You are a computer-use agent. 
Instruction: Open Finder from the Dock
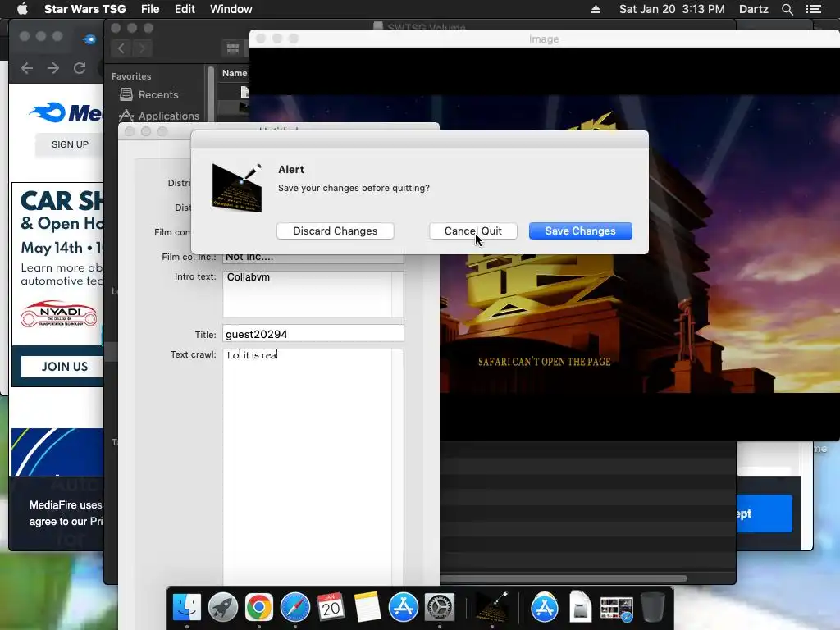coord(186,608)
